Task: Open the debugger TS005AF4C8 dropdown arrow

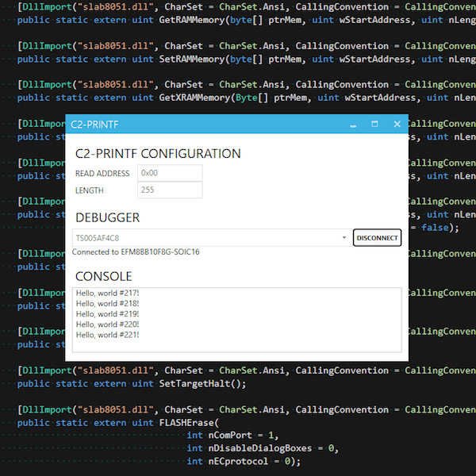Action: tap(344, 237)
